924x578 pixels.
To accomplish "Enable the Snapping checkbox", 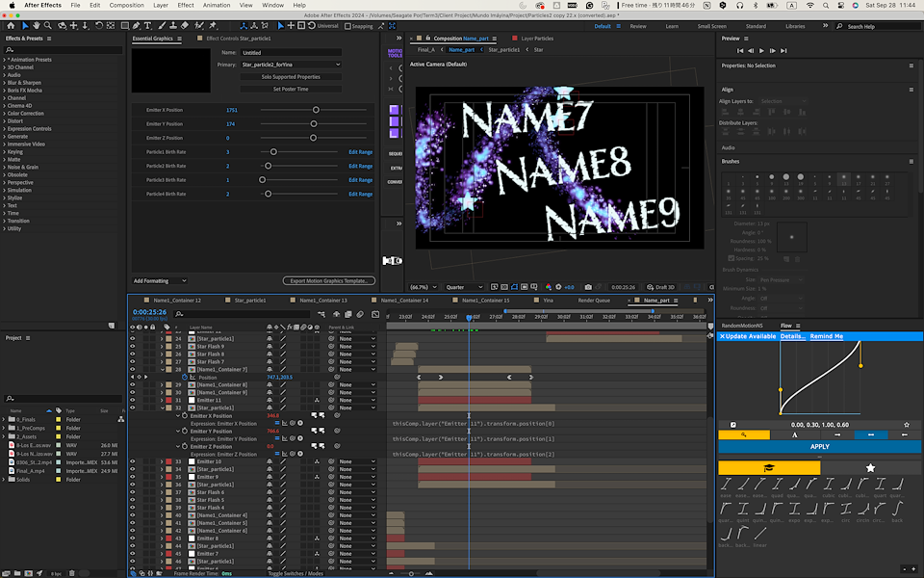I will click(x=347, y=26).
